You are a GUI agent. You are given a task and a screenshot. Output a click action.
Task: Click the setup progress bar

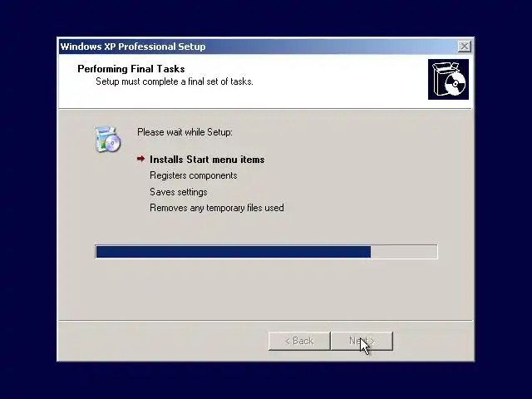[x=266, y=252]
